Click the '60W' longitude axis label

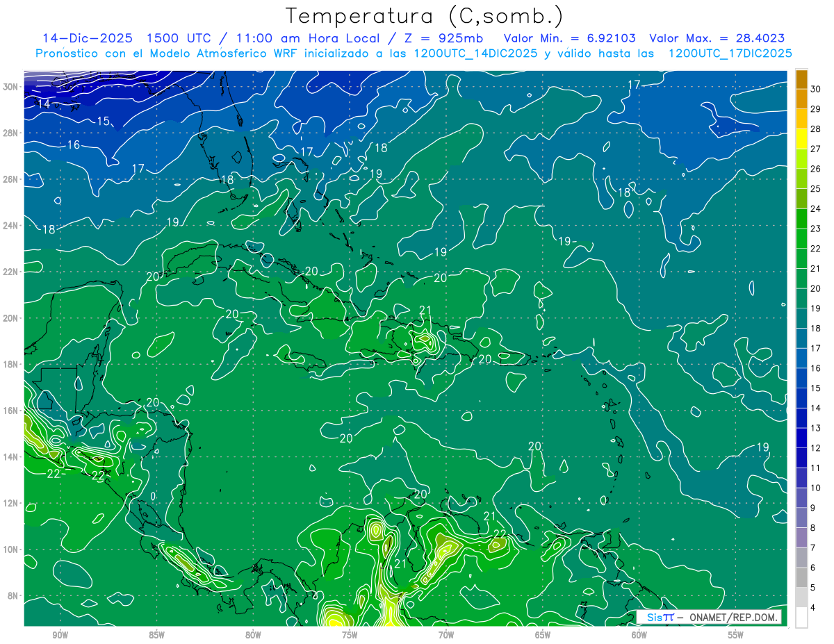[639, 635]
